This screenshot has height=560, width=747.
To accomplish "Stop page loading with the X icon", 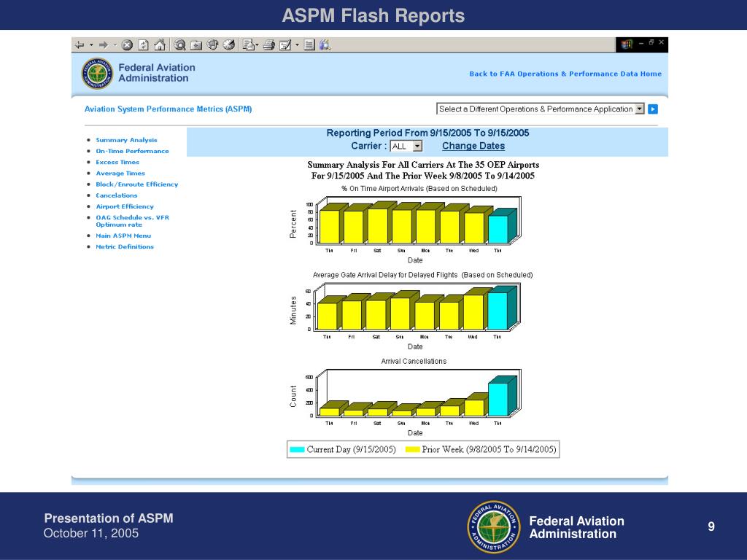I will click(127, 45).
